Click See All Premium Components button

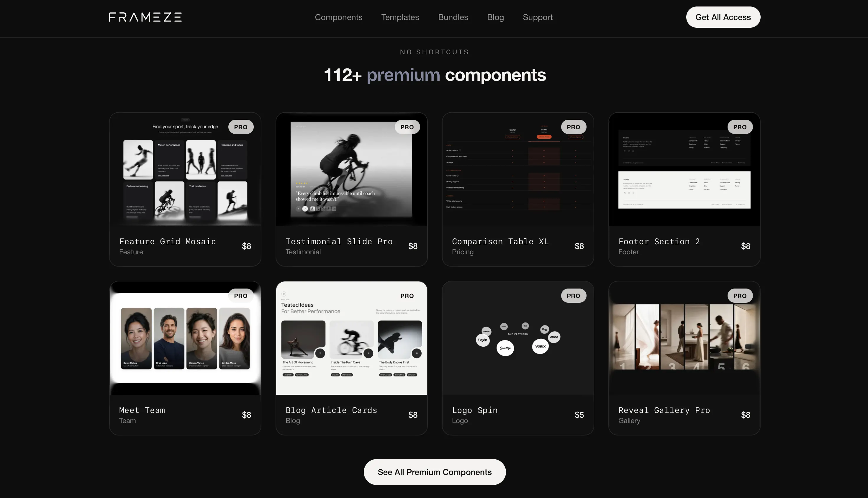(x=434, y=472)
